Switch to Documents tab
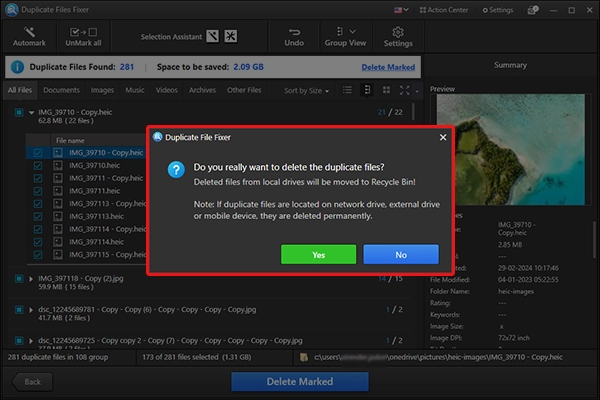Image resolution: width=600 pixels, height=400 pixels. [61, 90]
